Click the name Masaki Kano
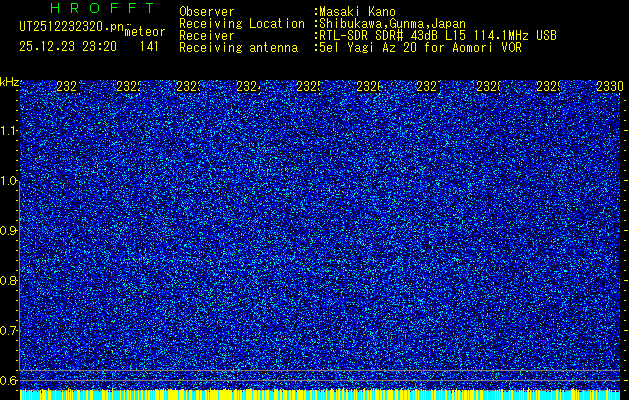Viewport: 629px width, 400px height. (x=357, y=12)
